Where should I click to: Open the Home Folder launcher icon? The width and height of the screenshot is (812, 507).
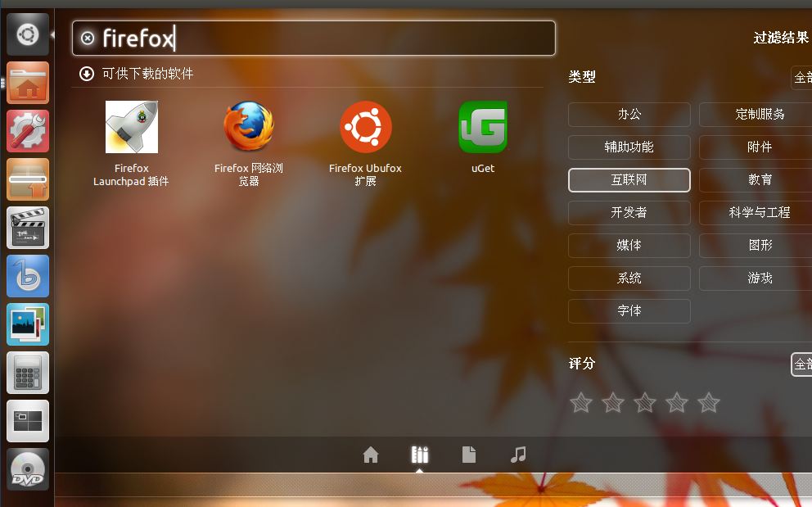tap(28, 83)
